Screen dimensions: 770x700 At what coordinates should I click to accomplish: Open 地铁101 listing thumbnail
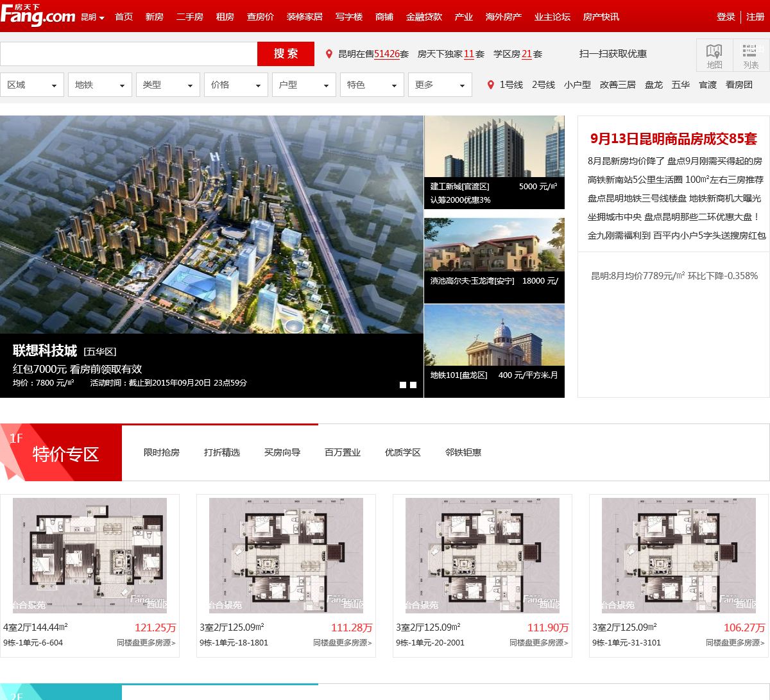click(x=494, y=335)
